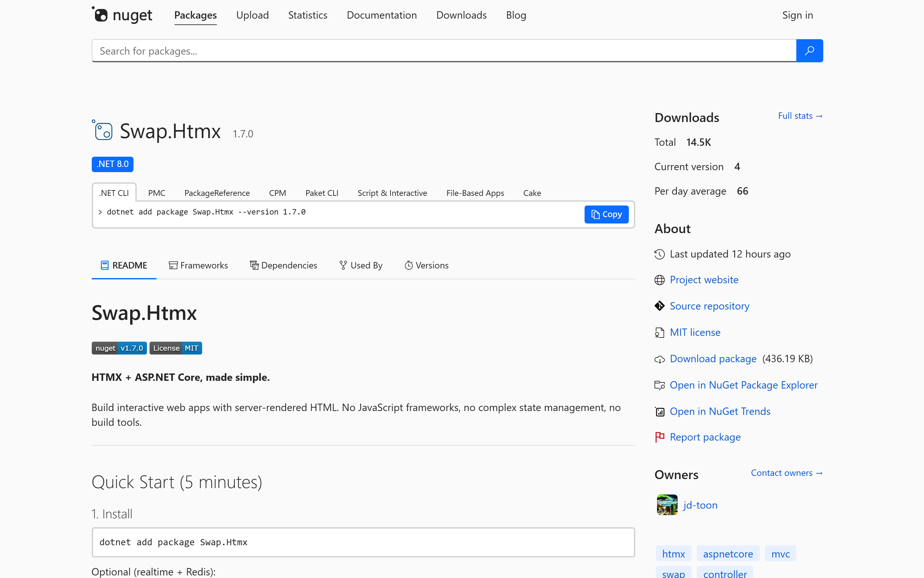The height and width of the screenshot is (578, 924).
Task: Click the globe icon beside Project website
Action: tap(659, 280)
